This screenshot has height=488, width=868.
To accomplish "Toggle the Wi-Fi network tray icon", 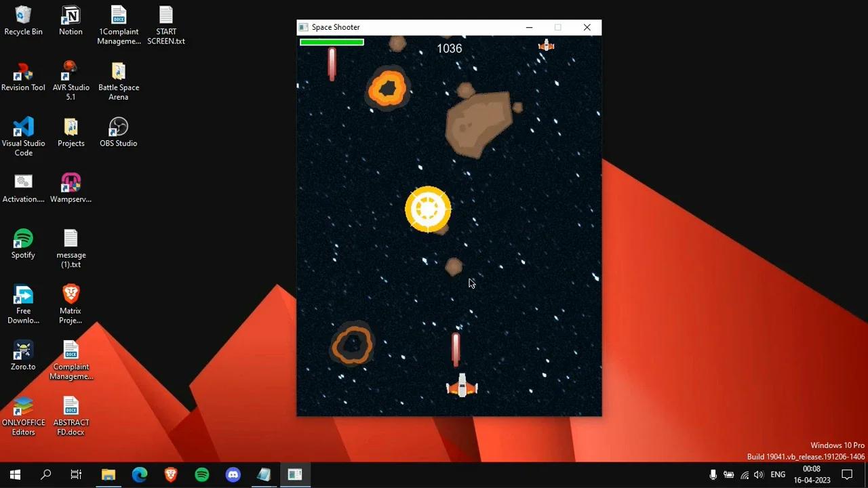I will click(744, 474).
